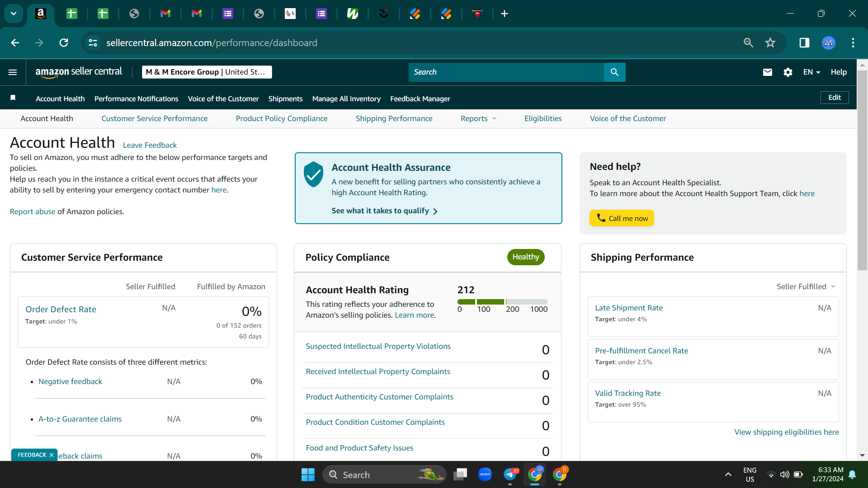This screenshot has width=868, height=488.
Task: Open Task View on the taskbar
Action: [x=460, y=474]
